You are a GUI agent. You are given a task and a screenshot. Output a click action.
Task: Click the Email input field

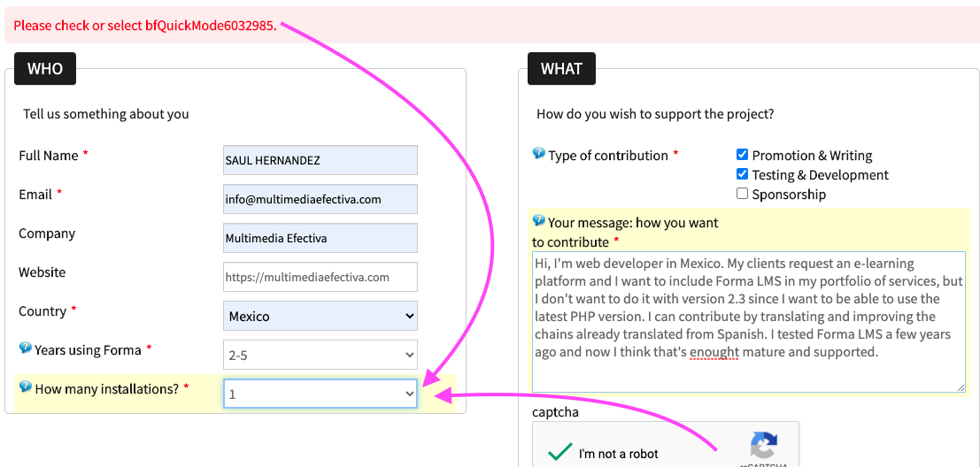tap(320, 199)
